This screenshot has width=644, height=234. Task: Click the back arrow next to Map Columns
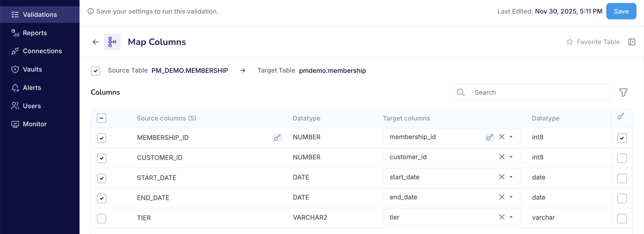[95, 42]
